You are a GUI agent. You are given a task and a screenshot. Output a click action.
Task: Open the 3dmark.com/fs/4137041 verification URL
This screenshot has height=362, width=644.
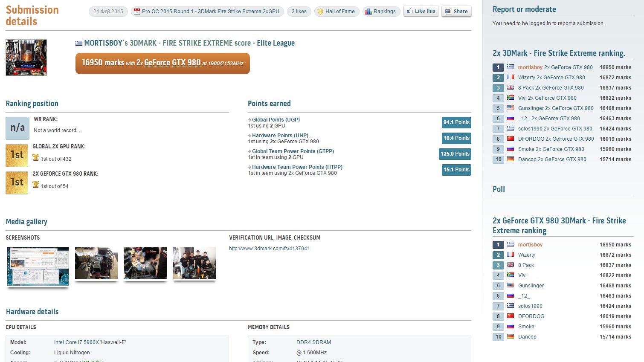coord(270,249)
